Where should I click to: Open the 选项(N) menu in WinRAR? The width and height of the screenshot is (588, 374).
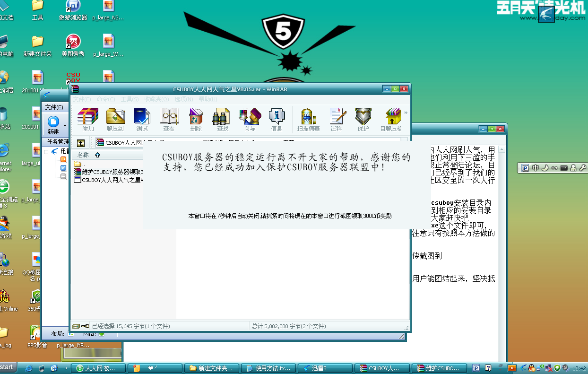(x=184, y=99)
